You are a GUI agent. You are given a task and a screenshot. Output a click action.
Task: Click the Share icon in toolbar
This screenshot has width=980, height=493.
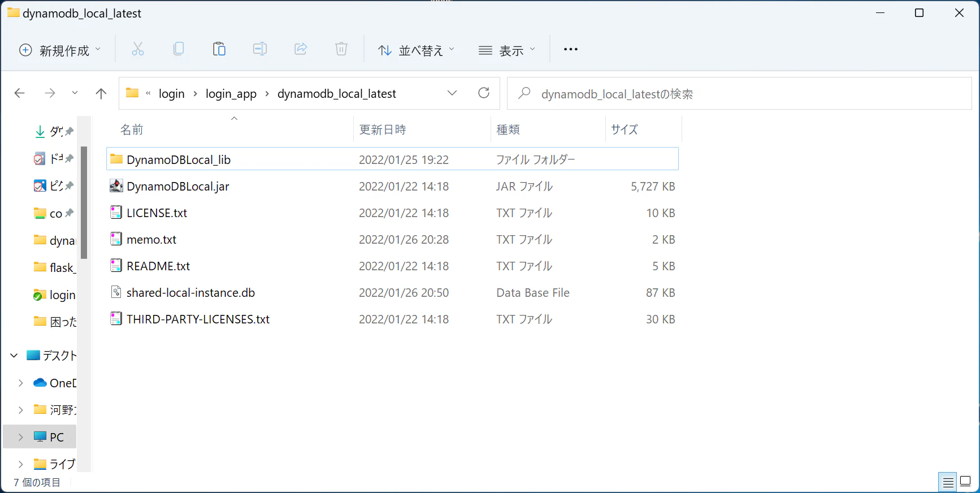pyautogui.click(x=301, y=49)
